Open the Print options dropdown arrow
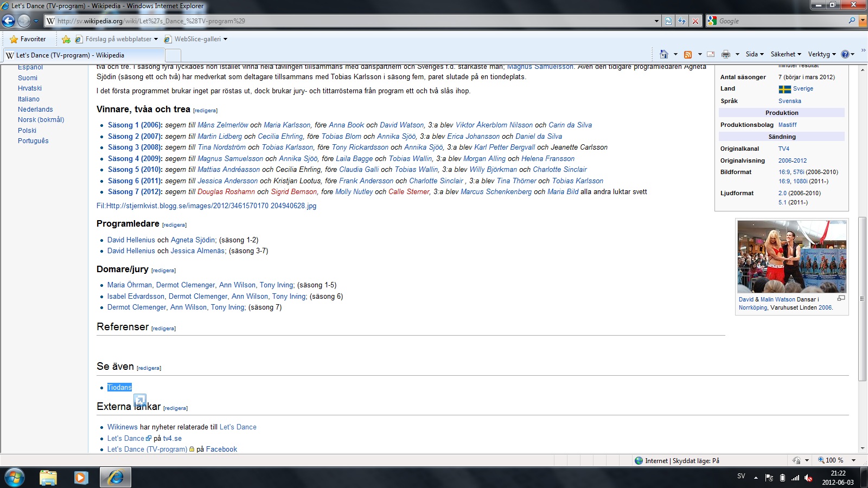The width and height of the screenshot is (868, 488). pos(737,54)
